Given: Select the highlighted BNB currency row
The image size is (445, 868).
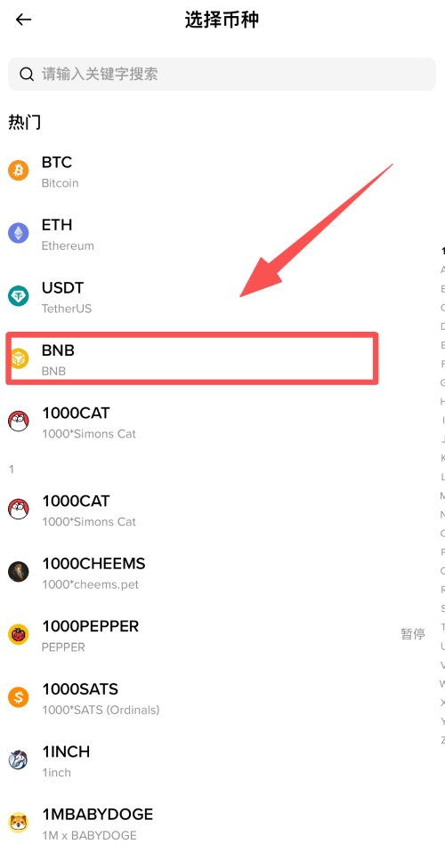Looking at the screenshot, I should pyautogui.click(x=192, y=358).
